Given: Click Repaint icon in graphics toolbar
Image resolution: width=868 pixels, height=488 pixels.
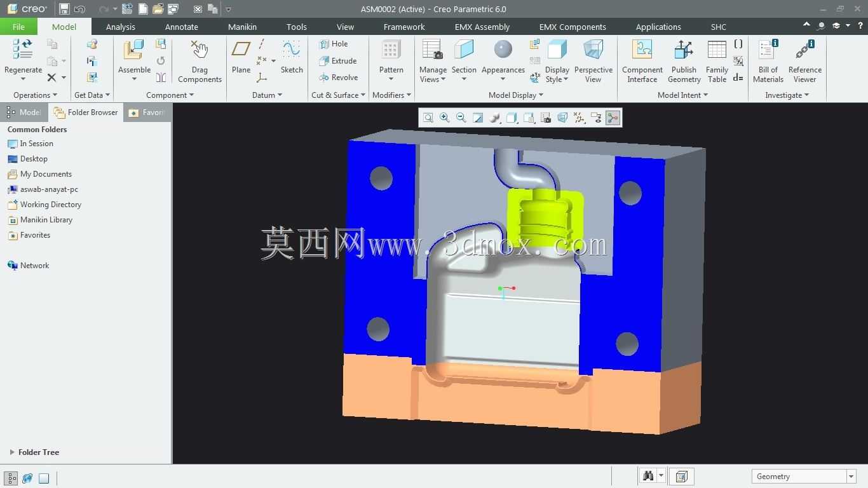Looking at the screenshot, I should [478, 118].
